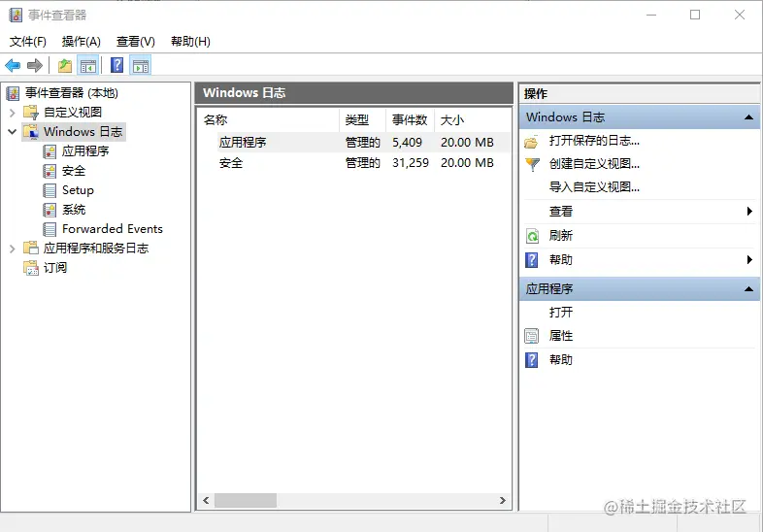Sort by the 类型 column header
The image size is (763, 532).
click(362, 119)
